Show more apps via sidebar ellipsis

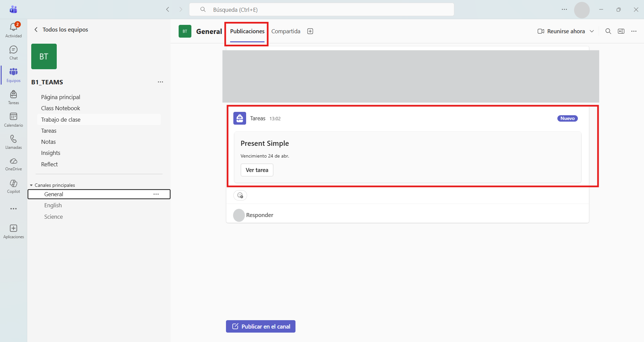click(x=13, y=209)
